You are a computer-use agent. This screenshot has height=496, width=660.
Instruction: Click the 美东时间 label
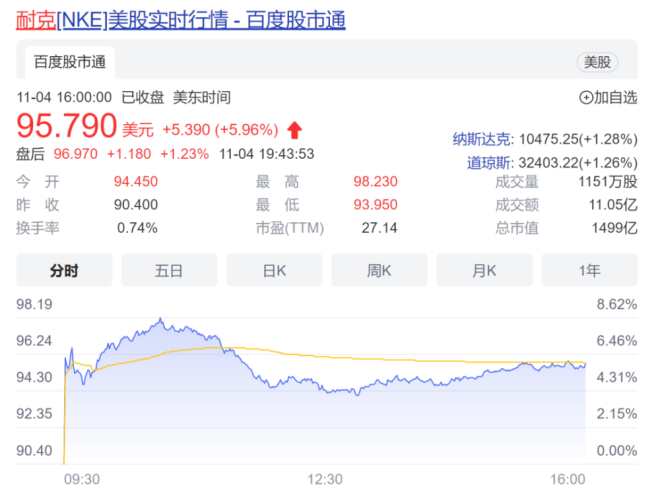(202, 97)
